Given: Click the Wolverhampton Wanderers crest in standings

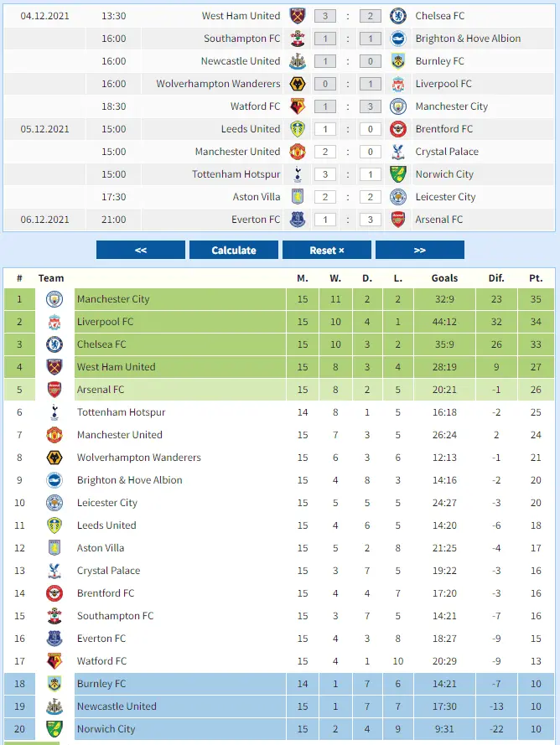Looking at the screenshot, I should coord(54,458).
